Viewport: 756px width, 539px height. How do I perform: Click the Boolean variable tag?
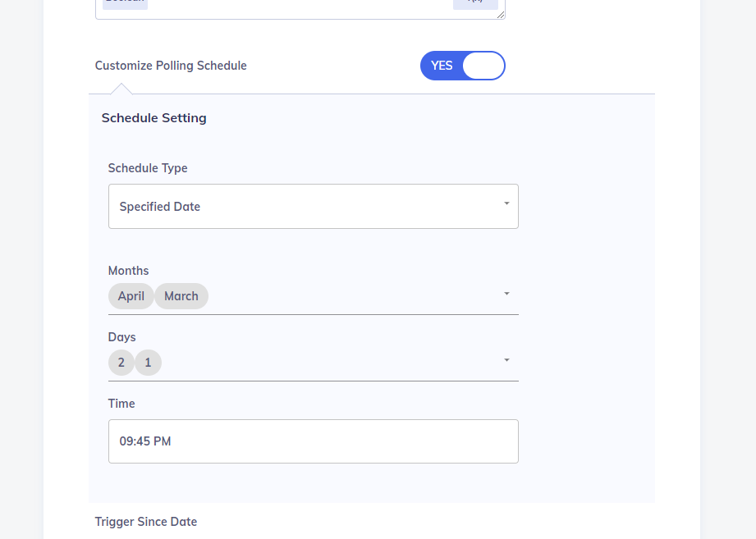tap(124, 3)
